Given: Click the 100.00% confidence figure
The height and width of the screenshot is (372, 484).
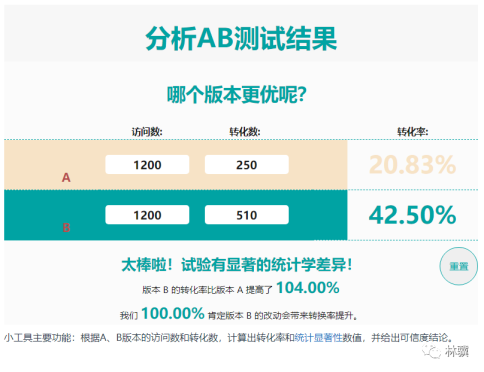Looking at the screenshot, I should [x=173, y=313].
